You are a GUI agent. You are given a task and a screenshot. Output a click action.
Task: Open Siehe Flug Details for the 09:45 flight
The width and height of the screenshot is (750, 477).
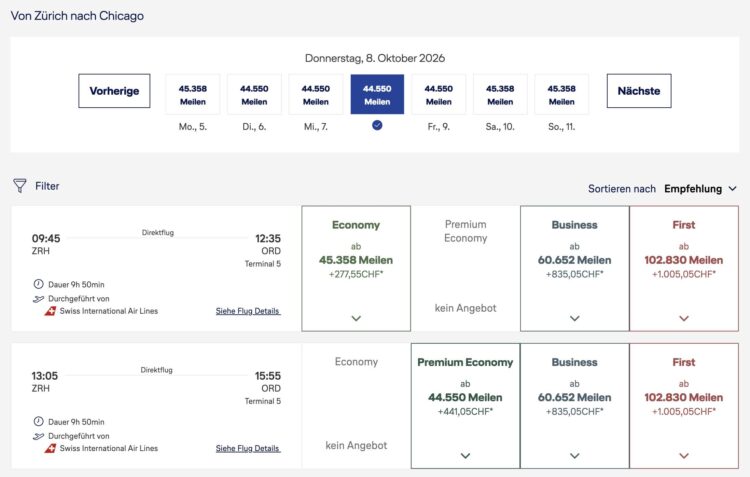click(248, 311)
